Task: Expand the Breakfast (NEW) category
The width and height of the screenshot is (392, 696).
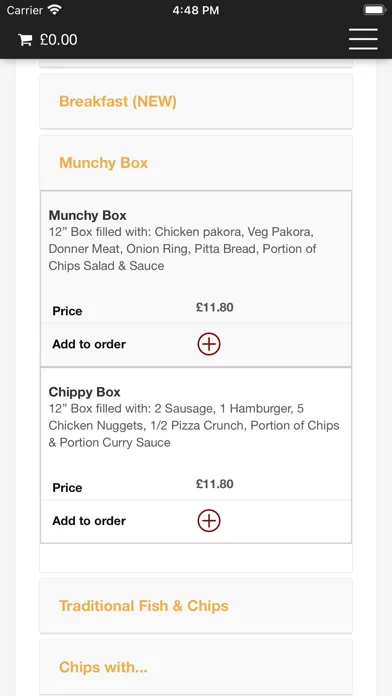Action: click(x=196, y=101)
